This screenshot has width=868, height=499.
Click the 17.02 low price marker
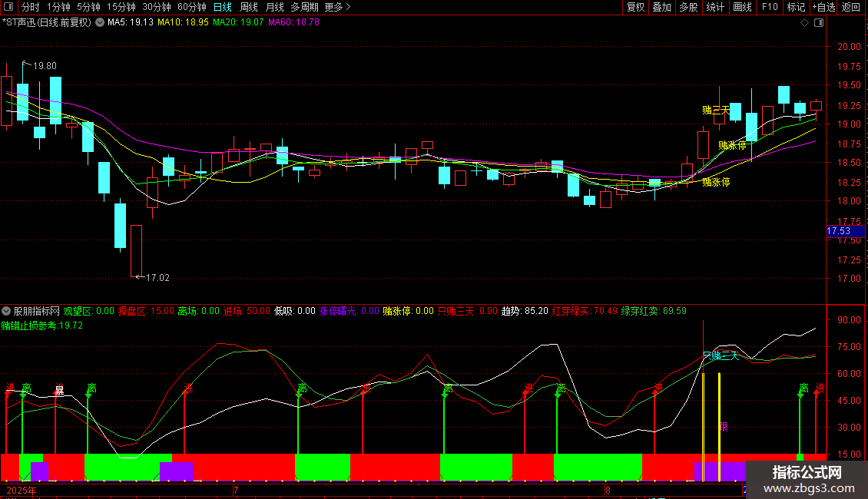(x=157, y=278)
